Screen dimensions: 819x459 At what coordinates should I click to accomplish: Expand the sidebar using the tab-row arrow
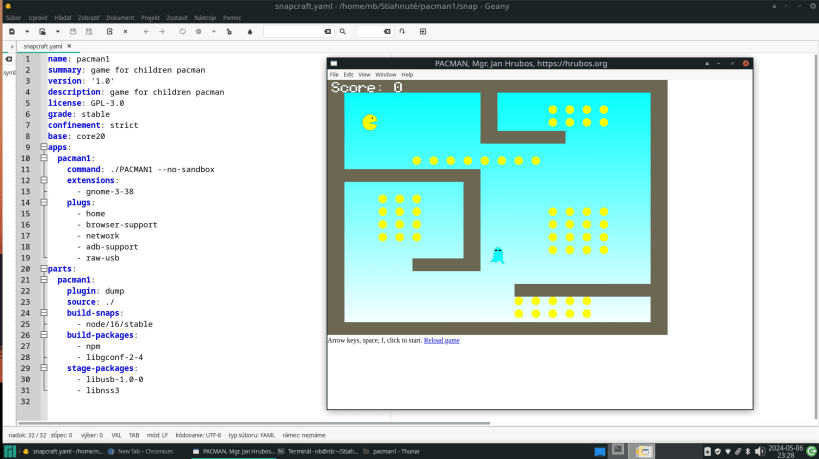pos(11,46)
